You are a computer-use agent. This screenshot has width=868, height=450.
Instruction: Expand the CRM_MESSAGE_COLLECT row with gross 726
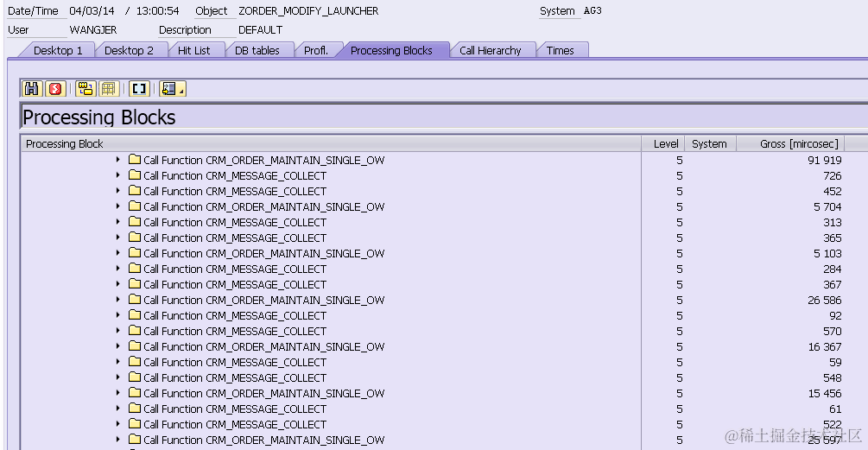(x=117, y=175)
